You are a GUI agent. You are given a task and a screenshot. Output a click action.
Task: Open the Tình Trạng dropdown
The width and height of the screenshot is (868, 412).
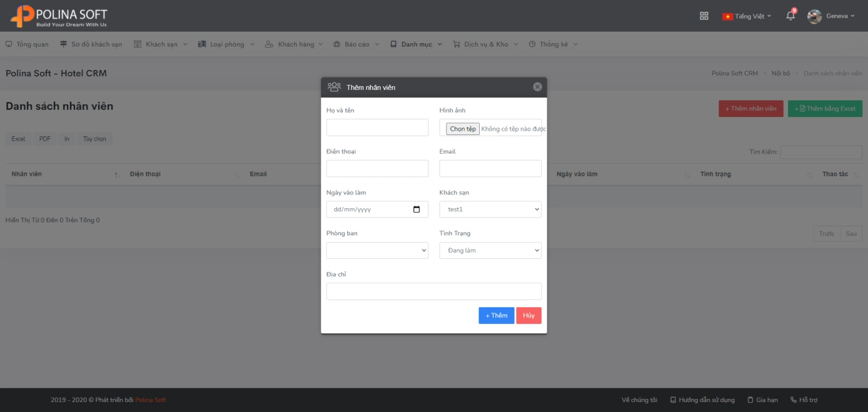(x=490, y=250)
